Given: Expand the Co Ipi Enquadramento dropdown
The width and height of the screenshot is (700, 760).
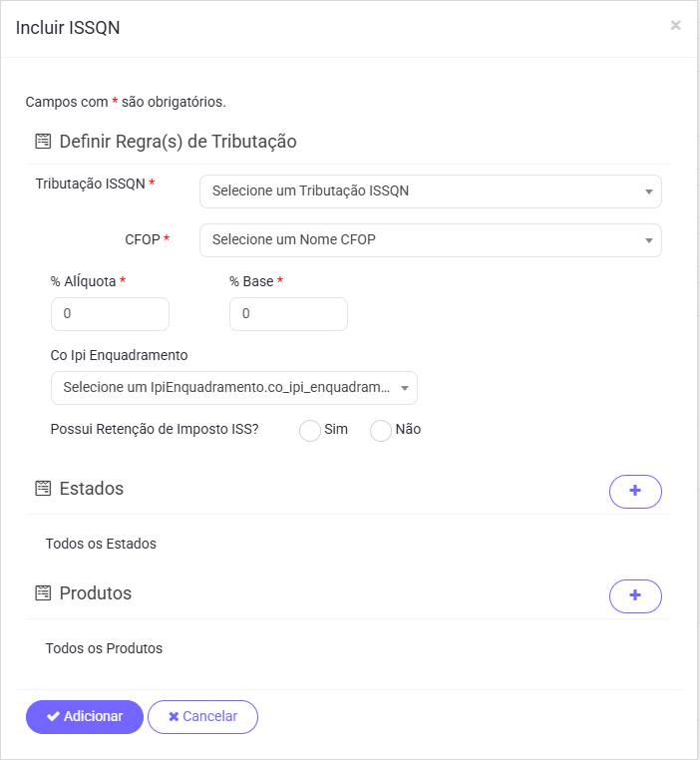Looking at the screenshot, I should [233, 388].
